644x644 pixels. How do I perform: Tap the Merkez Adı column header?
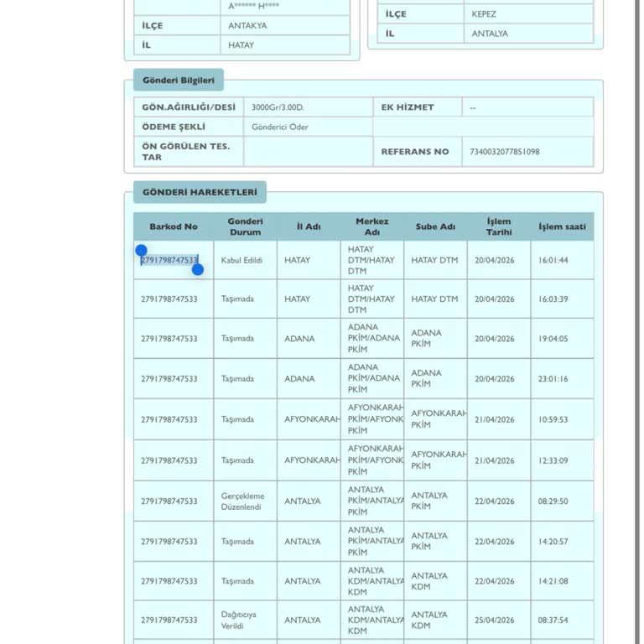pos(371,226)
